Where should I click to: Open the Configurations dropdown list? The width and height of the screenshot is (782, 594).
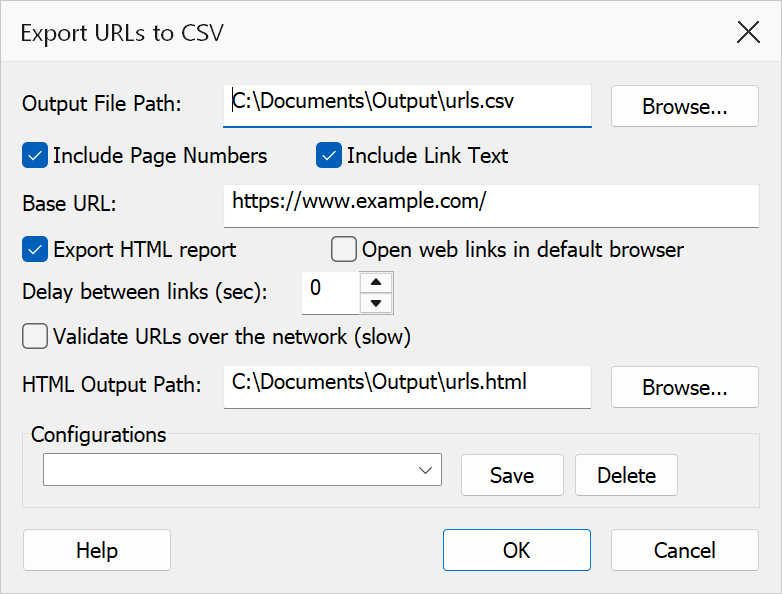tap(242, 469)
